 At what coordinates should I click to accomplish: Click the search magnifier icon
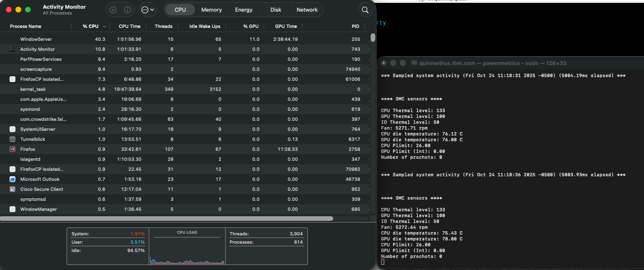click(365, 10)
